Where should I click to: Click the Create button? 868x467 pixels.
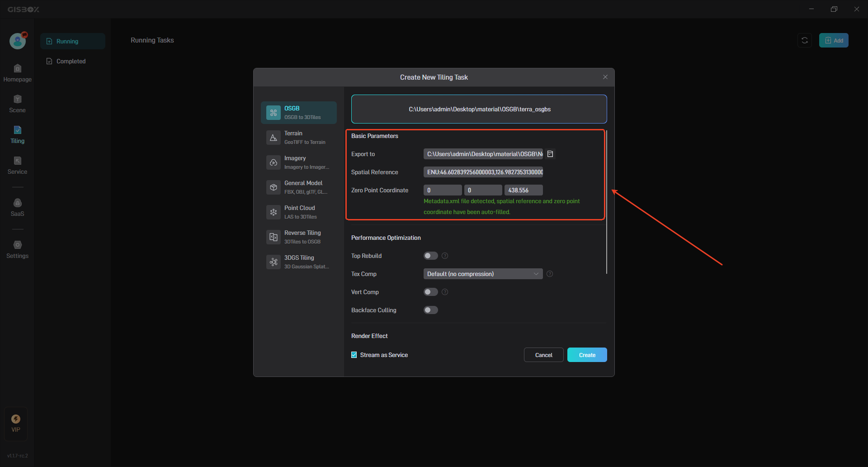(x=587, y=355)
